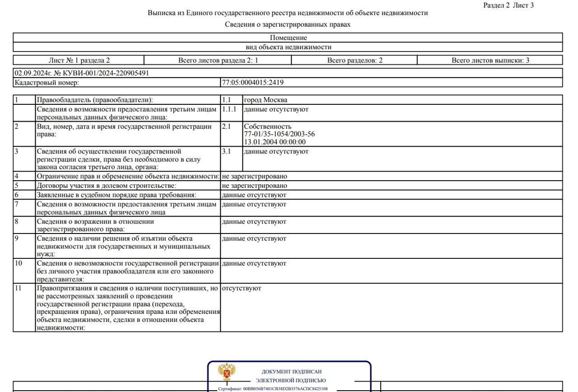Click the row number '2.1' cell
This screenshot has width=578, height=392.
coord(232,134)
